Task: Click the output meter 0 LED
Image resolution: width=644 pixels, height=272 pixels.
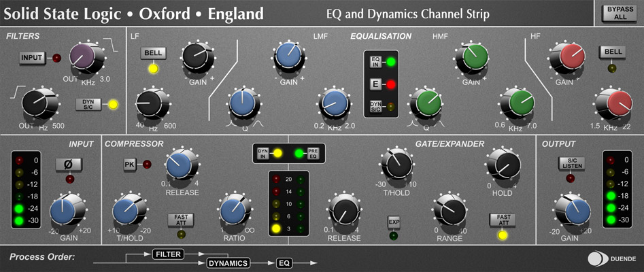Action: point(611,160)
